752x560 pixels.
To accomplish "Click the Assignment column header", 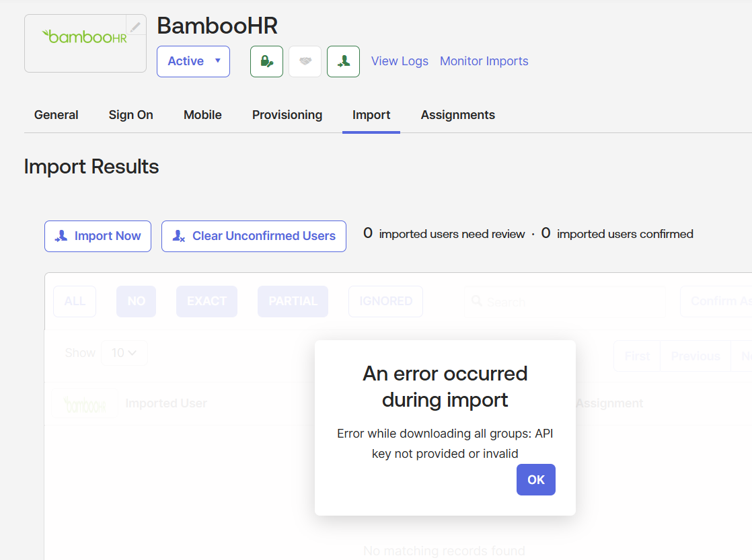I will pos(609,404).
